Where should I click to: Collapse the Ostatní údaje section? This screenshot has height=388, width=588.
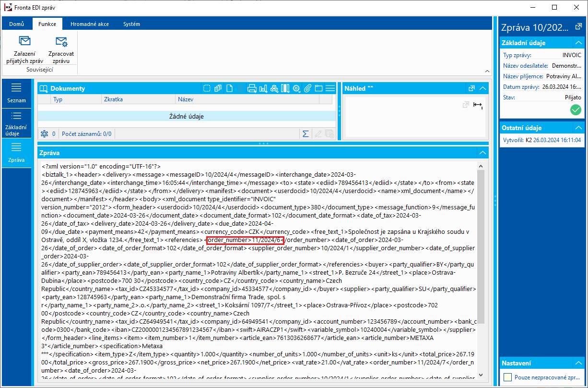pyautogui.click(x=578, y=128)
